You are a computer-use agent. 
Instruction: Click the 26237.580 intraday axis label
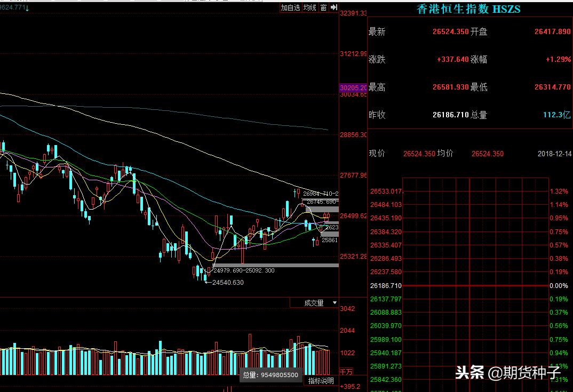pyautogui.click(x=386, y=272)
